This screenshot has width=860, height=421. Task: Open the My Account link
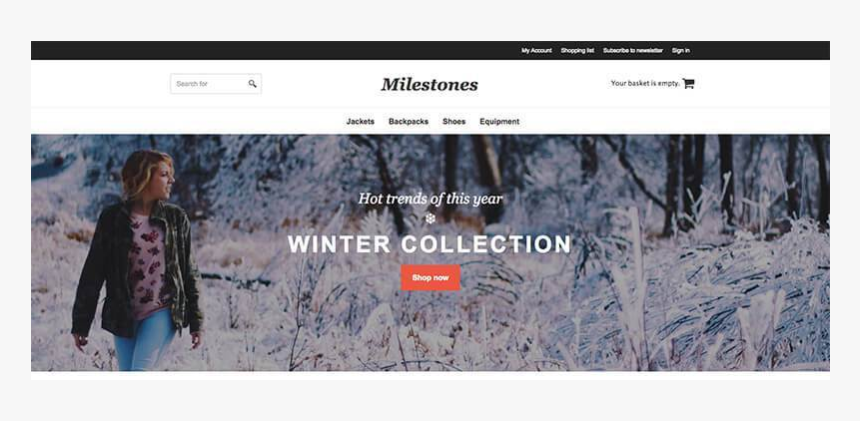point(536,50)
